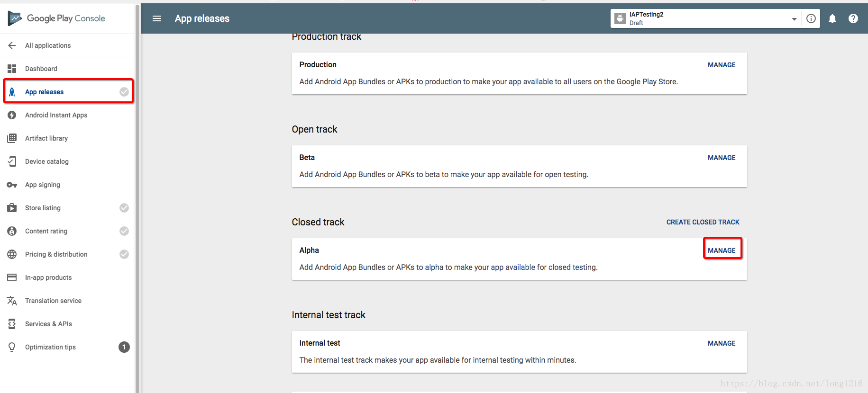This screenshot has width=868, height=393.
Task: Open In-app products section
Action: click(48, 277)
